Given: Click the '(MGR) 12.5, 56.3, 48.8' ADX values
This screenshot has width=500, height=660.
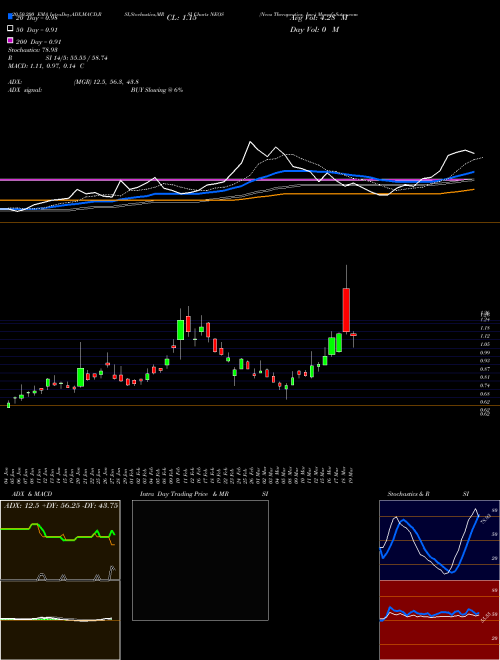Looking at the screenshot, I should tap(106, 82).
